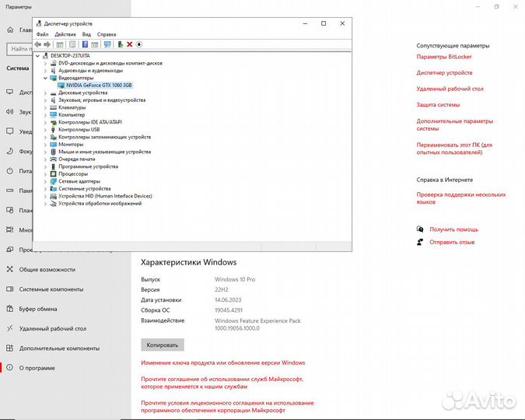This screenshot has width=525, height=420.
Task: Open the Файл menu
Action: (42, 34)
